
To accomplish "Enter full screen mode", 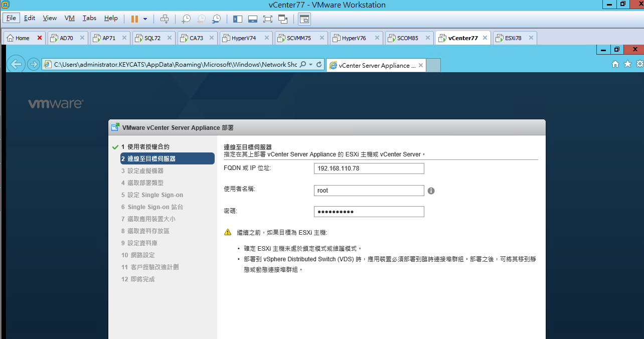I will point(268,19).
